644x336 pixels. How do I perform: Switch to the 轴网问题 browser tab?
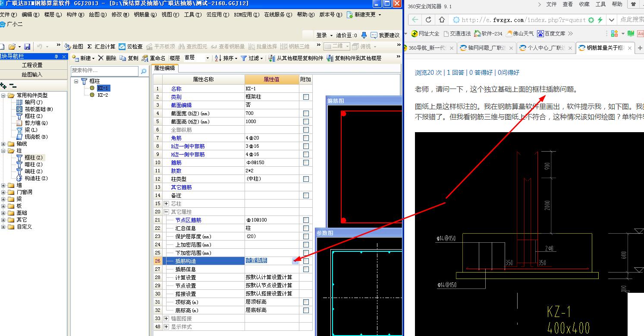(486, 48)
